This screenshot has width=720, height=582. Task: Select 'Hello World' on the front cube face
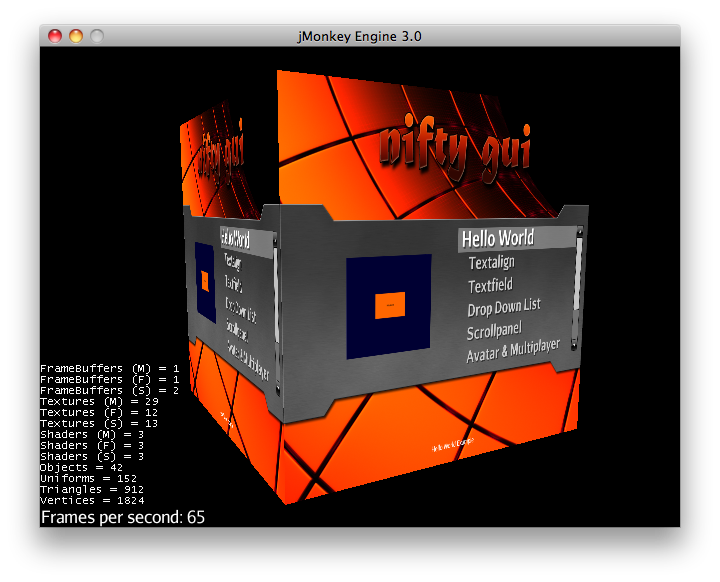pos(518,239)
